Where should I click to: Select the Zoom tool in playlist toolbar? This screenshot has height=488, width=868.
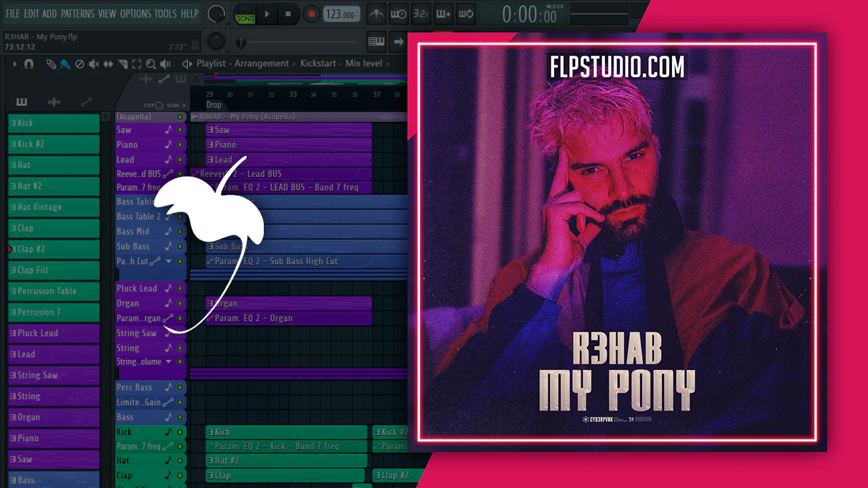tap(151, 64)
